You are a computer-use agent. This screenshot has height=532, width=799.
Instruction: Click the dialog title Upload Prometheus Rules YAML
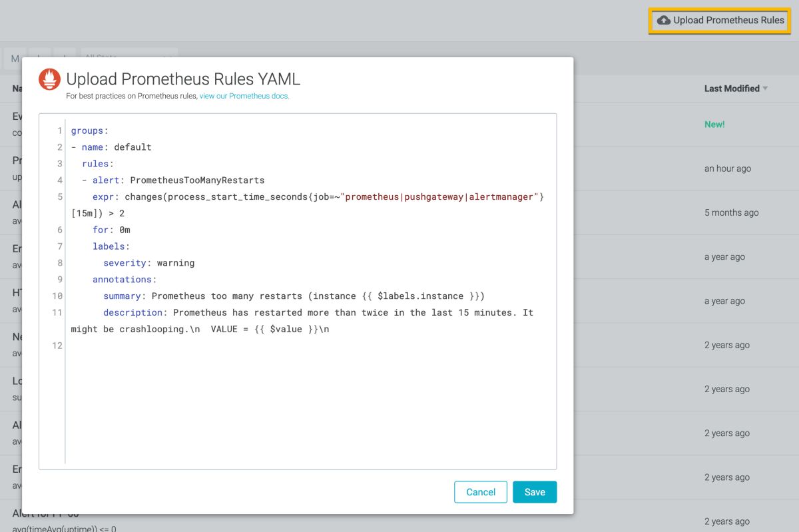coord(183,79)
